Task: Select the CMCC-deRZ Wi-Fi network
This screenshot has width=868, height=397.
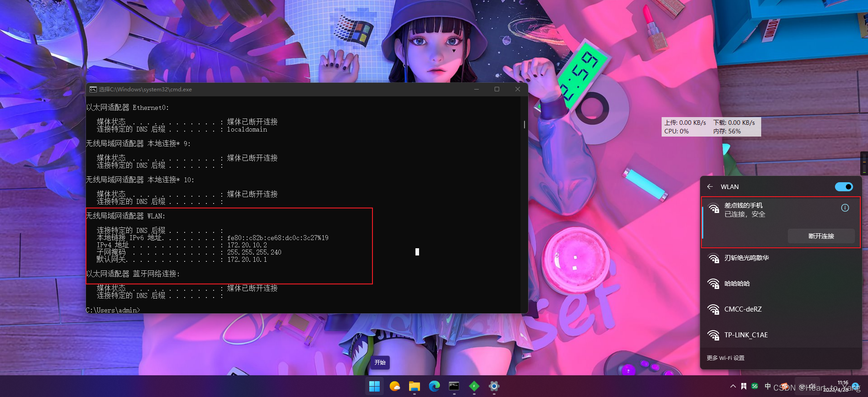Action: click(x=781, y=310)
